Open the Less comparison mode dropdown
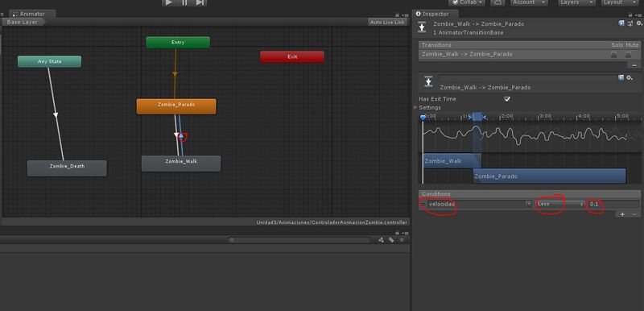 (560, 204)
